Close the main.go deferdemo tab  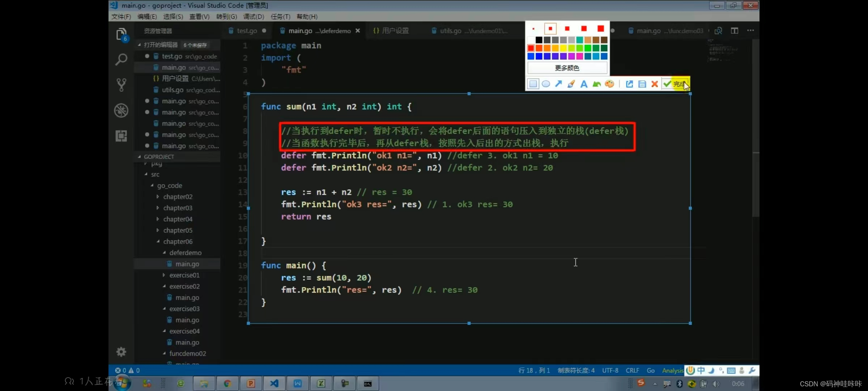point(358,31)
